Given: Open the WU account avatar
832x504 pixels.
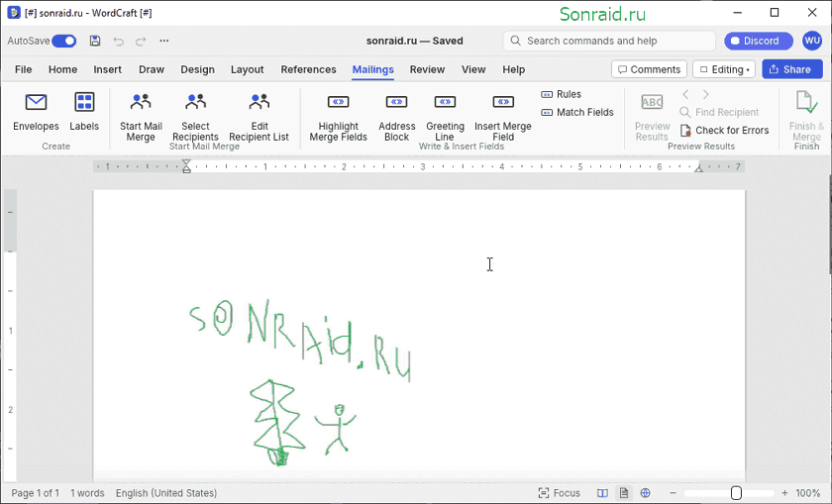Looking at the screenshot, I should point(812,41).
